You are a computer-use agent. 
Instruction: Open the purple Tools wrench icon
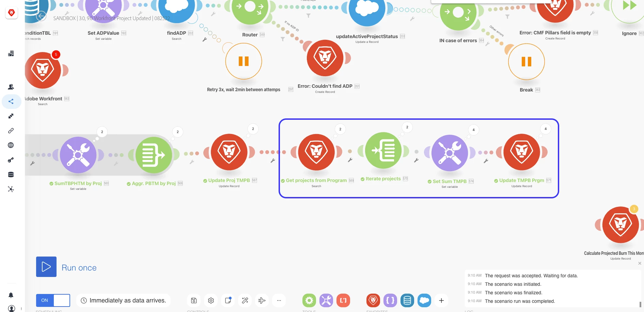[x=326, y=300]
